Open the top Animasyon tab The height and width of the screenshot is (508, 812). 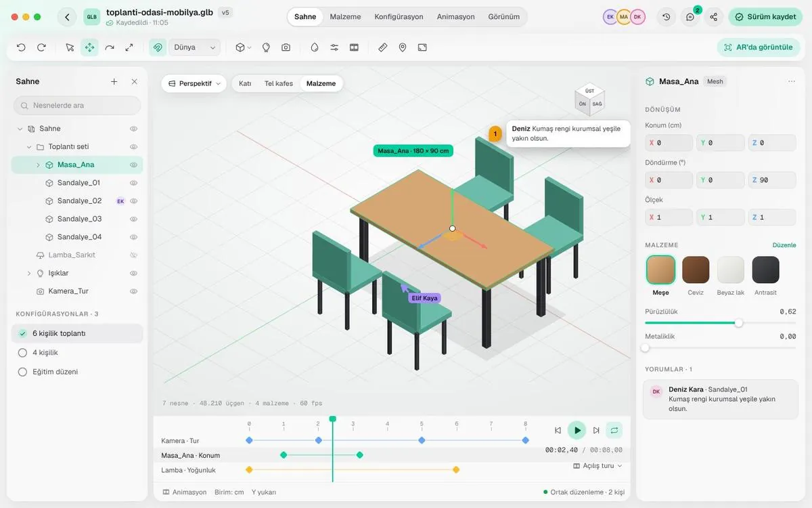(455, 17)
